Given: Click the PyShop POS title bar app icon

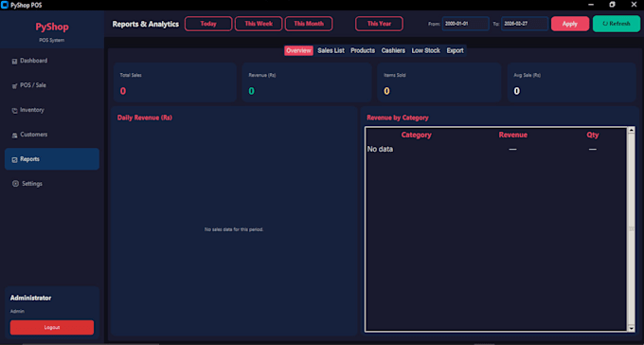Looking at the screenshot, I should click(x=5, y=5).
